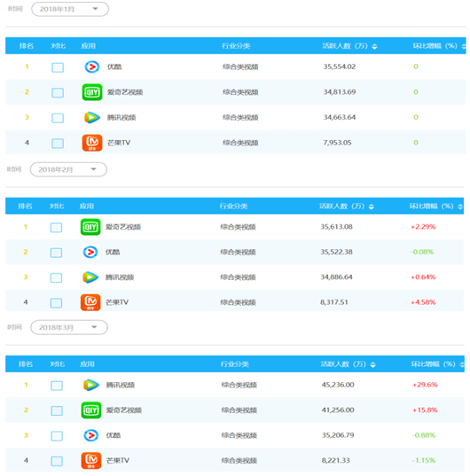Open the 2018年3月 time dropdown

(69, 327)
